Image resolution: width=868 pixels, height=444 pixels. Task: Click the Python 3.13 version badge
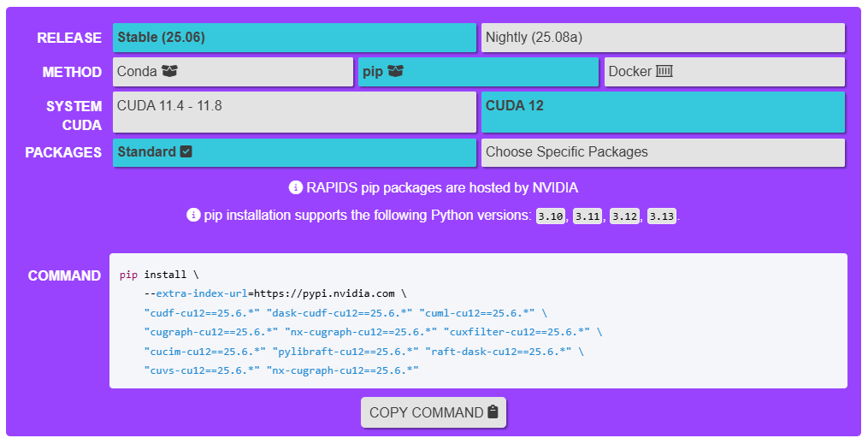662,216
